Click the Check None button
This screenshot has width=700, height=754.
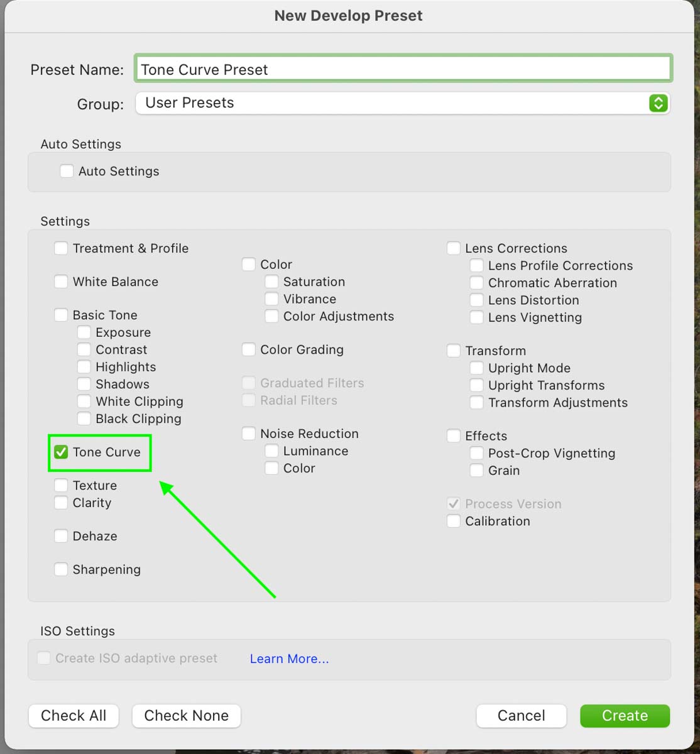pos(187,716)
